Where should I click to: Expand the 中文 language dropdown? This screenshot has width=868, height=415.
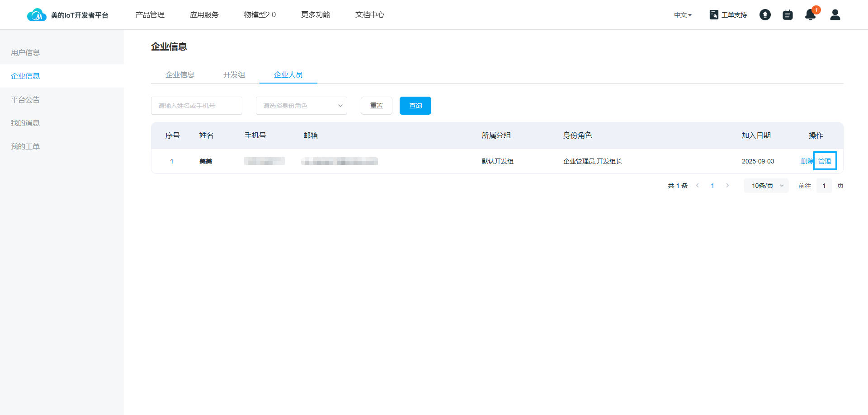coord(683,15)
